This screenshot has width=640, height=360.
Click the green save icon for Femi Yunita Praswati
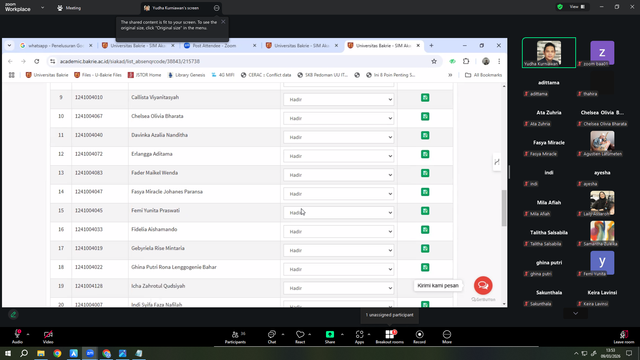(425, 211)
